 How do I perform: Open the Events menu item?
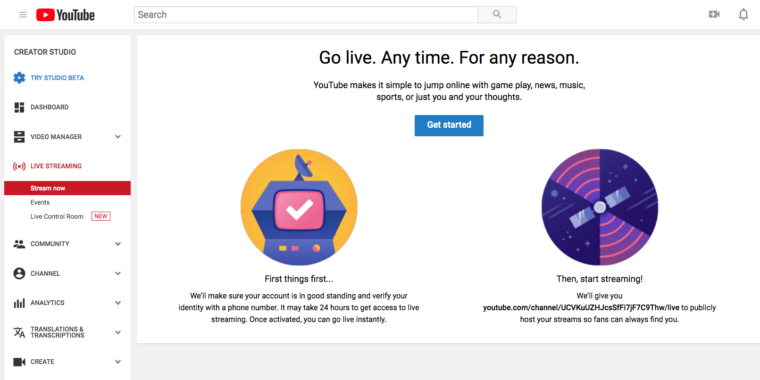coord(40,203)
